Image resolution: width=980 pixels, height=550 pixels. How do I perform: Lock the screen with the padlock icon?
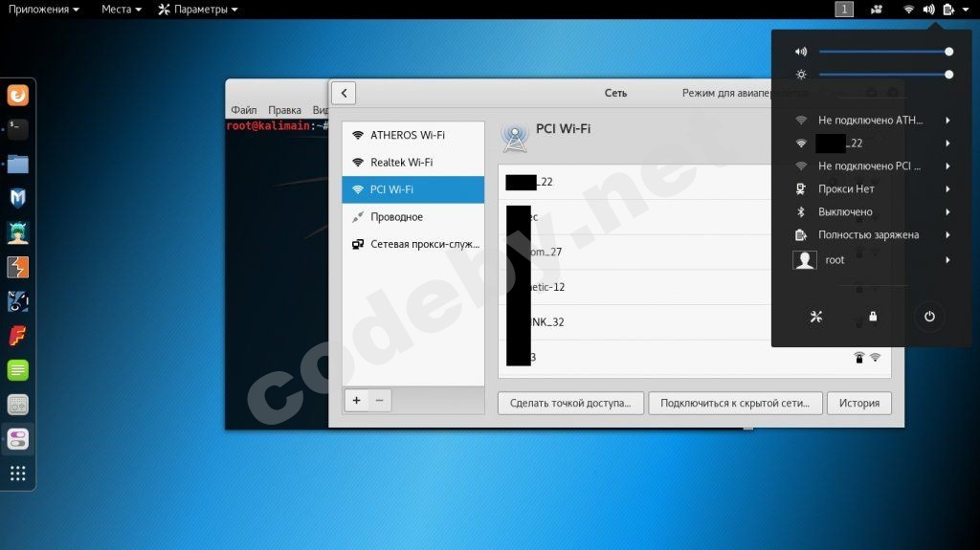[873, 317]
